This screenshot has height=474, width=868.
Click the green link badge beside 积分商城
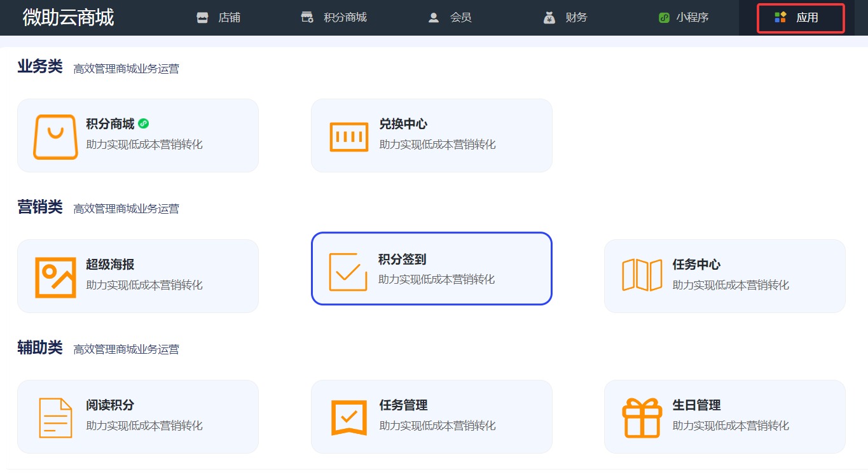tap(144, 123)
